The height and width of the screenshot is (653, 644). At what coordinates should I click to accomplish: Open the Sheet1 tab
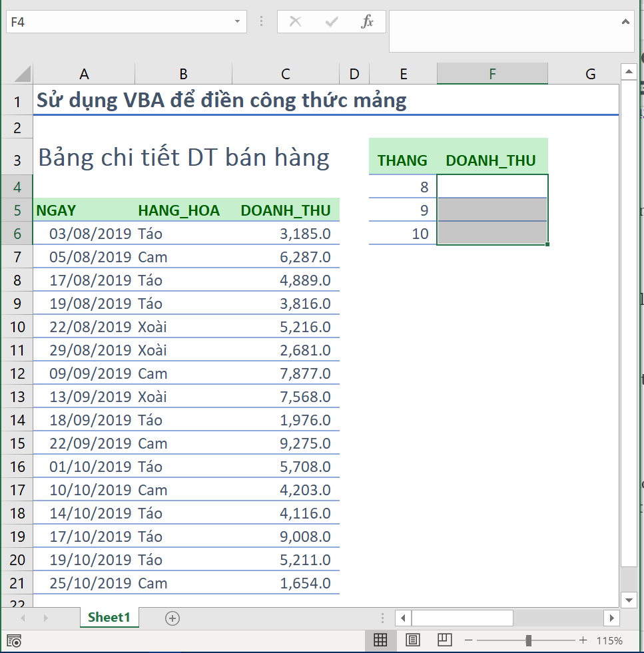(x=109, y=617)
